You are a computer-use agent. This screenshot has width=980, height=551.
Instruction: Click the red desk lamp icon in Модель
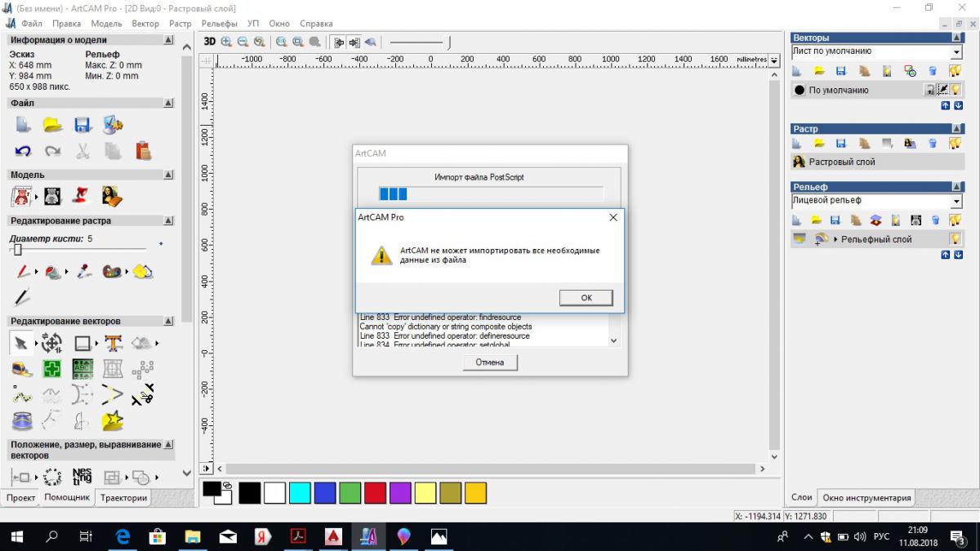[80, 196]
